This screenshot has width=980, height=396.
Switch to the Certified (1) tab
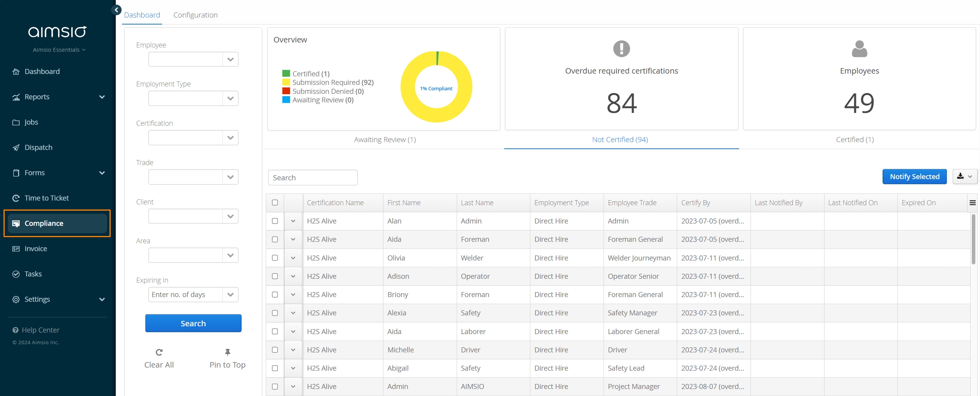[x=855, y=140]
